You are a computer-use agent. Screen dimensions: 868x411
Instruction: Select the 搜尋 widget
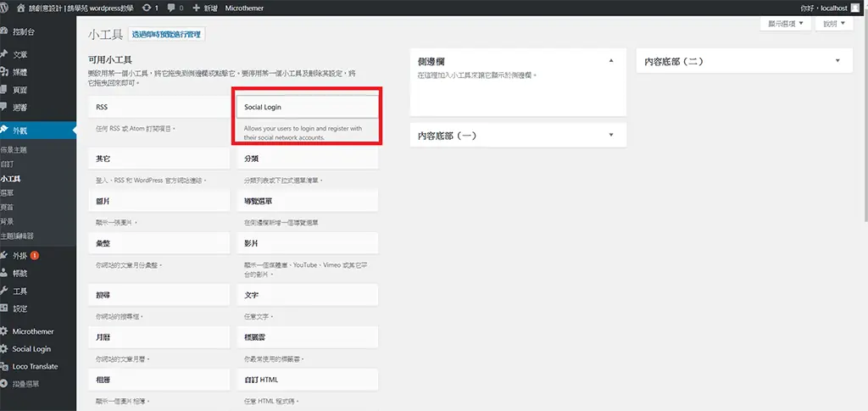(x=159, y=295)
